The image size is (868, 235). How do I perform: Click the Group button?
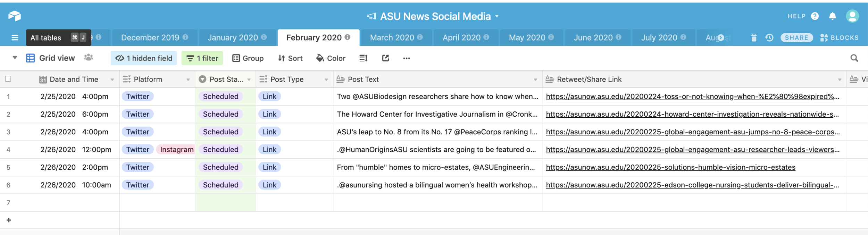pyautogui.click(x=248, y=58)
